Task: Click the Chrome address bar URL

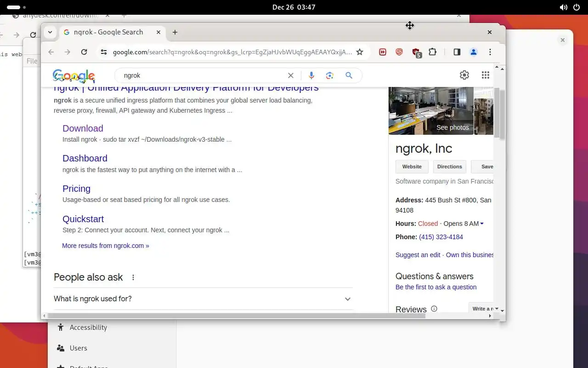Action: (232, 52)
